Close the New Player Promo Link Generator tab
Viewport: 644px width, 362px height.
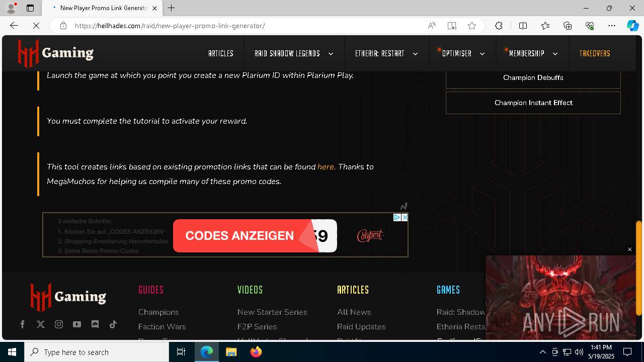(x=155, y=8)
